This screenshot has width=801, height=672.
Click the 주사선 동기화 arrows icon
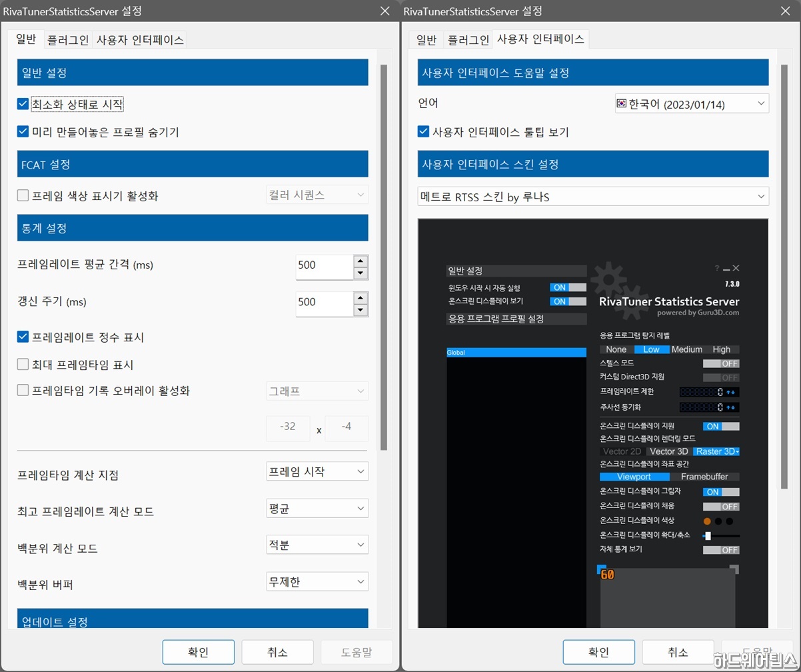click(x=730, y=407)
